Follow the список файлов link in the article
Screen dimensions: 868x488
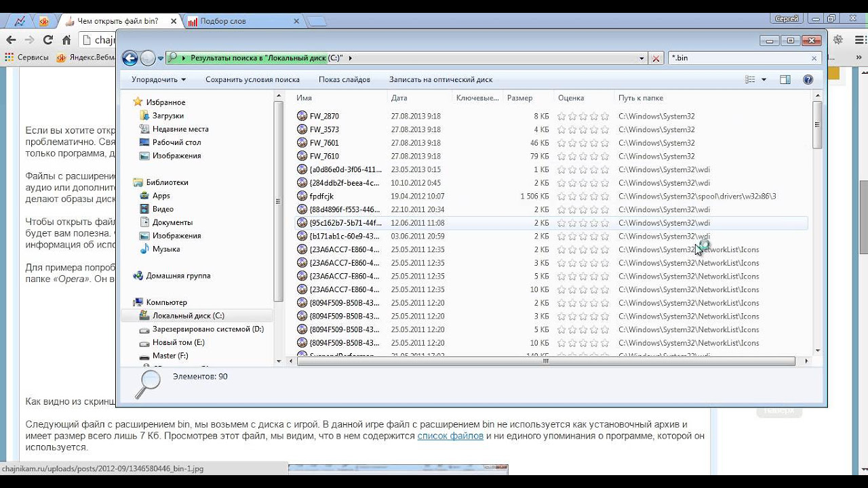click(x=450, y=436)
